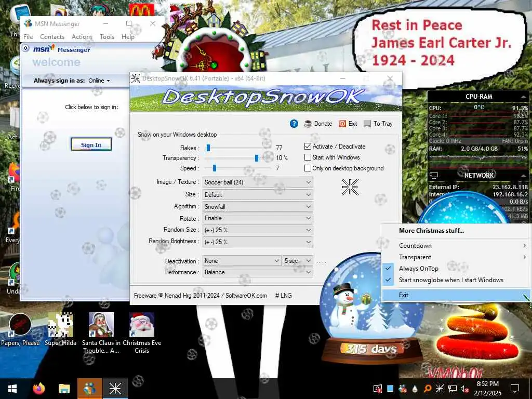Open MSN Messenger Actions menu
Screen dimensions: 532x399
tap(82, 37)
